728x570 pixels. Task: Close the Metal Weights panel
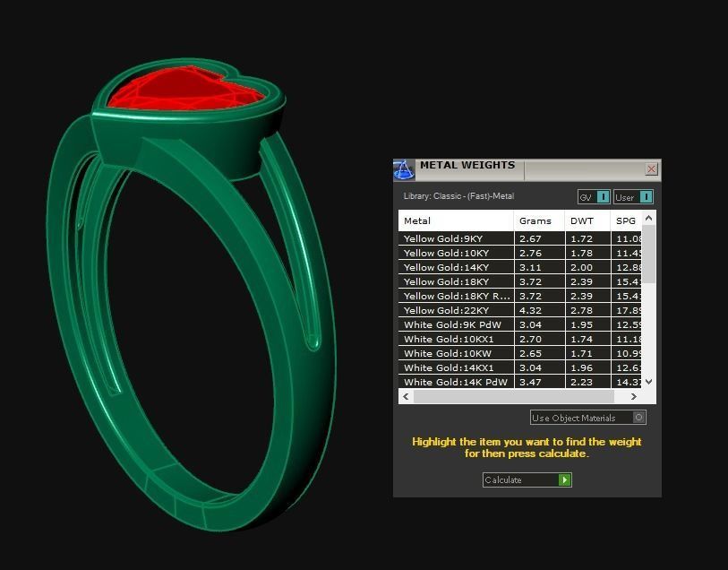click(651, 169)
